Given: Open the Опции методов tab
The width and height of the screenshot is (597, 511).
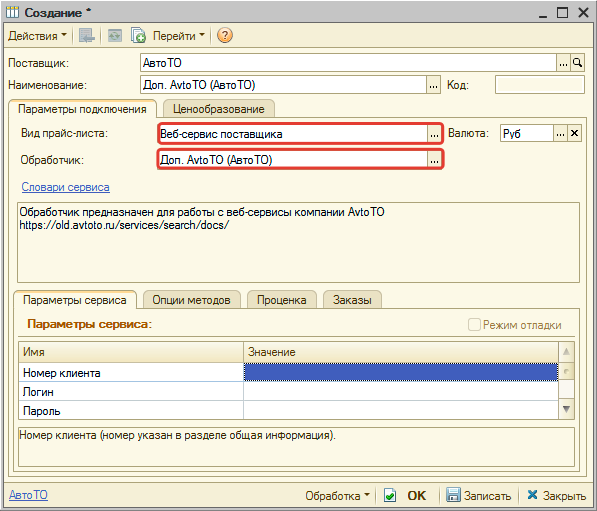Looking at the screenshot, I should coord(192,300).
